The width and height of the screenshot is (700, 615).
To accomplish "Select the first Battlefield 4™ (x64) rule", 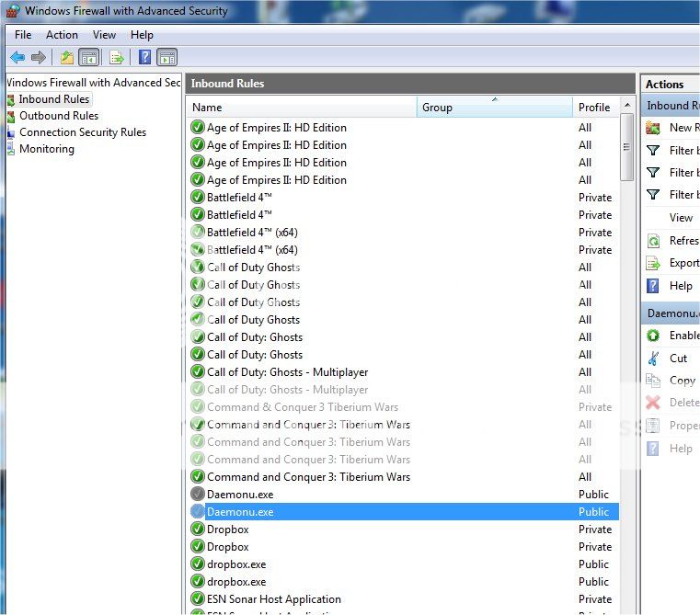I will point(252,232).
